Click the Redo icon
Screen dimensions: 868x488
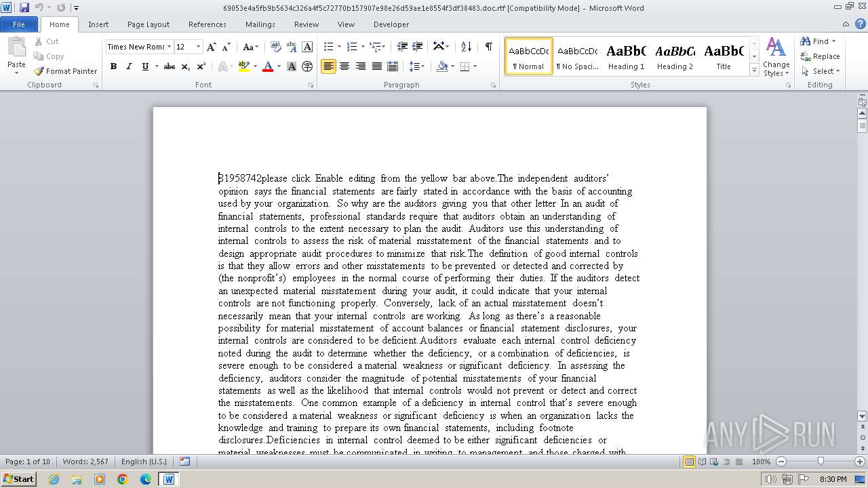pyautogui.click(x=61, y=7)
